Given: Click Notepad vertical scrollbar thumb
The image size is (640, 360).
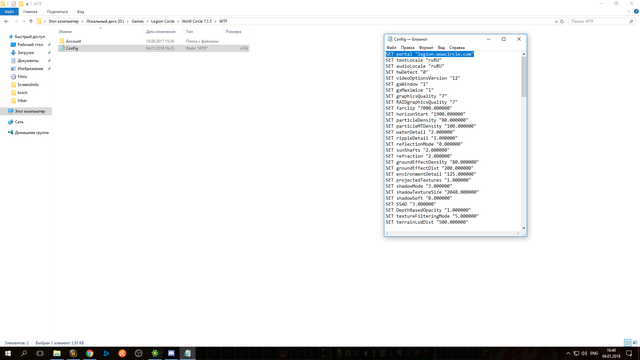Looking at the screenshot, I should [x=523, y=77].
